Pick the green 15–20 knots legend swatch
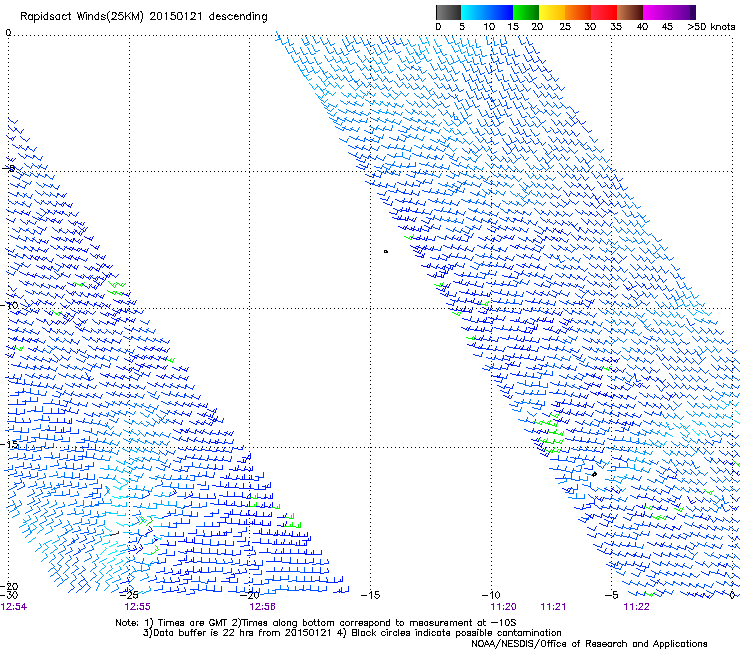 pos(526,12)
